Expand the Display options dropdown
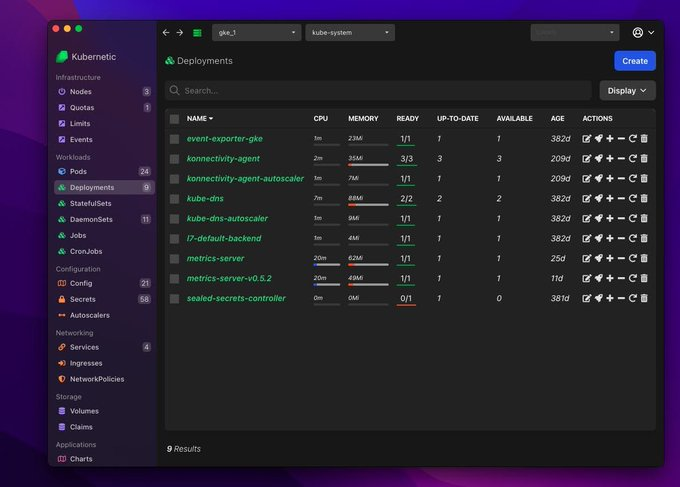The image size is (680, 487). click(x=627, y=91)
